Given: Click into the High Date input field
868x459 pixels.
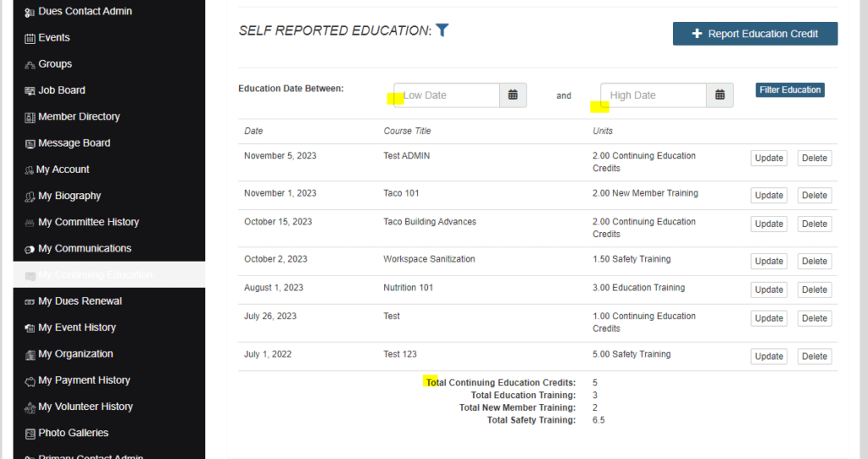Looking at the screenshot, I should pyautogui.click(x=654, y=95).
